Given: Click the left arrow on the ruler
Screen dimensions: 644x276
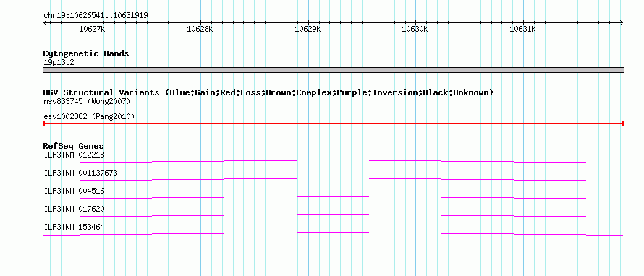Looking at the screenshot, I should coord(45,23).
